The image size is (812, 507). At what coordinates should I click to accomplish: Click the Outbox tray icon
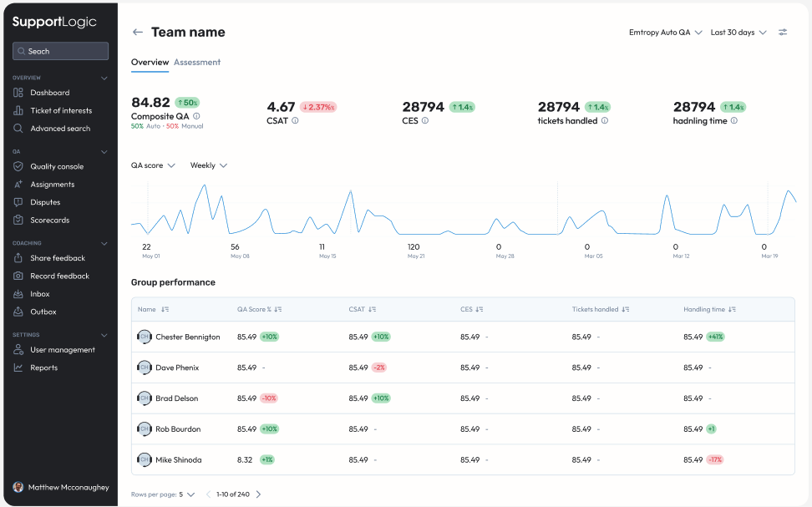pyautogui.click(x=18, y=312)
